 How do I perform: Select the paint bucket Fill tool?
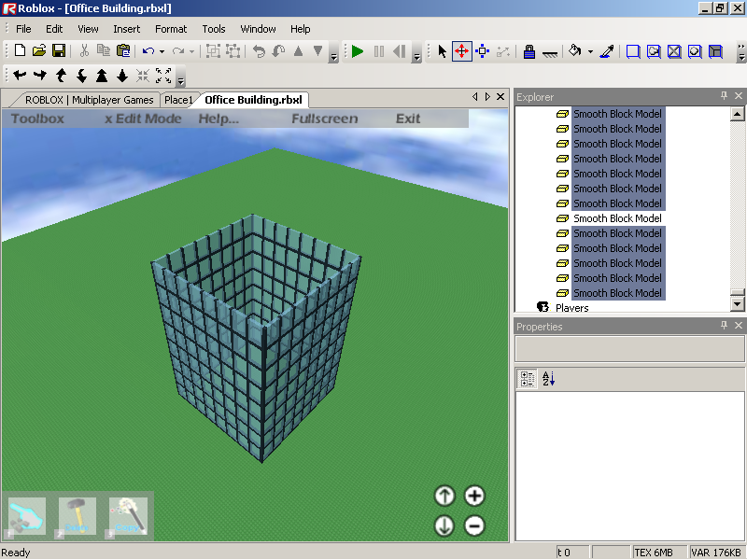pos(575,51)
